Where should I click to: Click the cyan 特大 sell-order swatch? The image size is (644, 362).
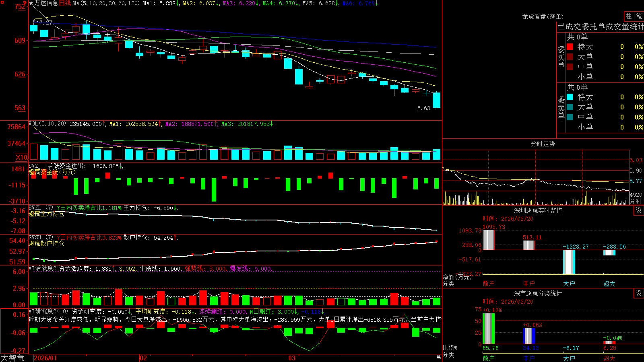[x=570, y=97]
